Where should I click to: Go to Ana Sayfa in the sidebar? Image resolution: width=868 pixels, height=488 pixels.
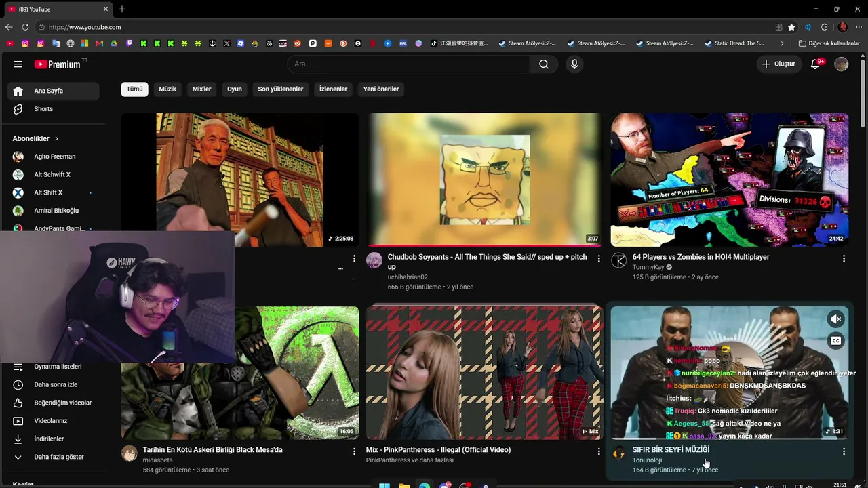point(54,91)
